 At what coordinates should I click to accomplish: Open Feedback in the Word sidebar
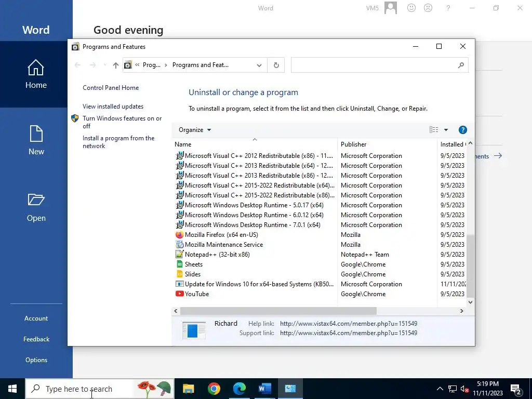point(36,339)
